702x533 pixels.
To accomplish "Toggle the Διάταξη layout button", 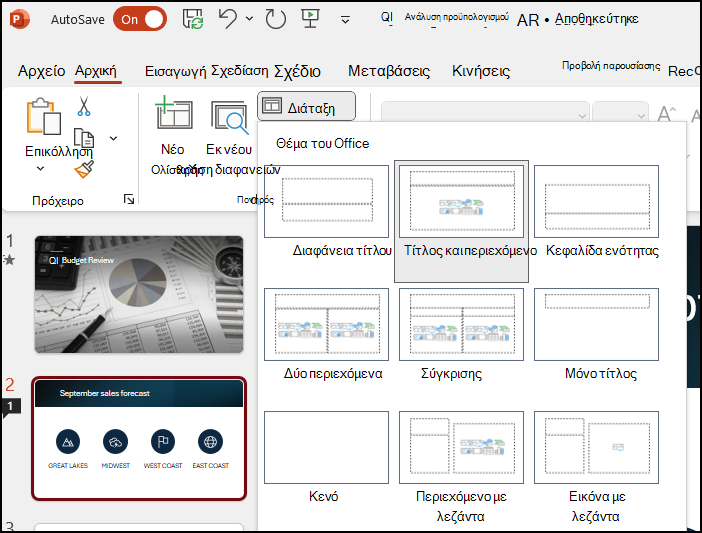I will tap(306, 107).
